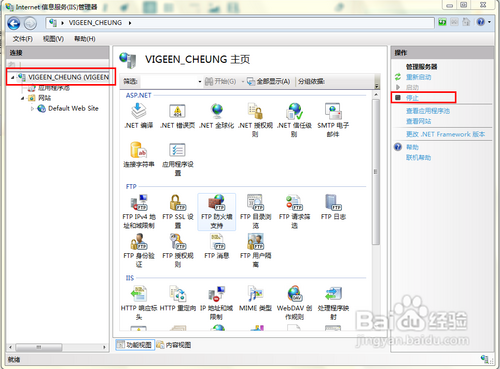
Task: Click the 停止 action link
Action: (x=412, y=98)
